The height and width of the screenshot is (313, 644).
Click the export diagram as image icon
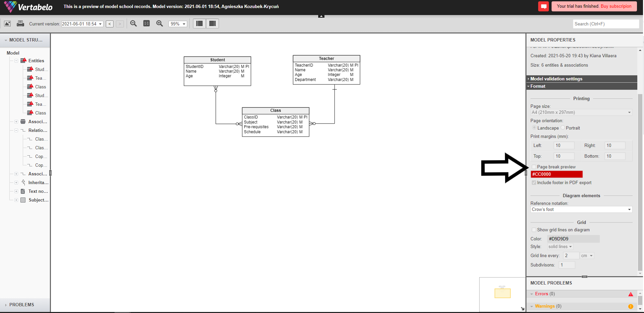point(7,23)
